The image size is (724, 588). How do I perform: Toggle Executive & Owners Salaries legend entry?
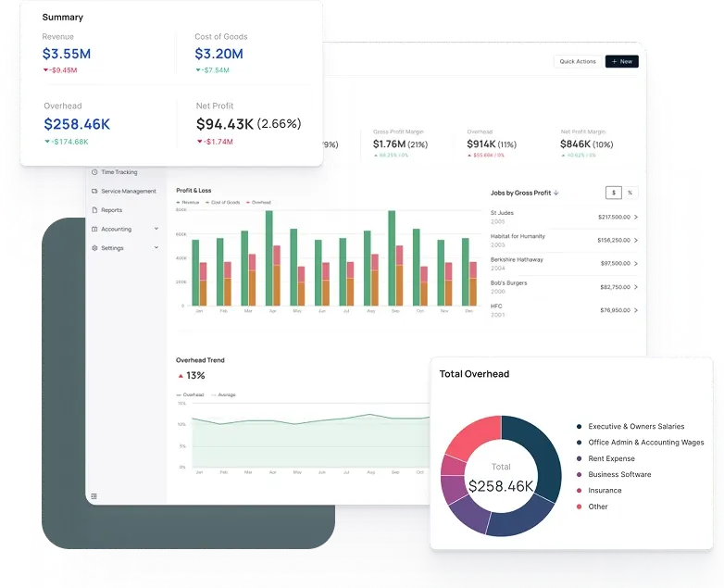pyautogui.click(x=630, y=426)
